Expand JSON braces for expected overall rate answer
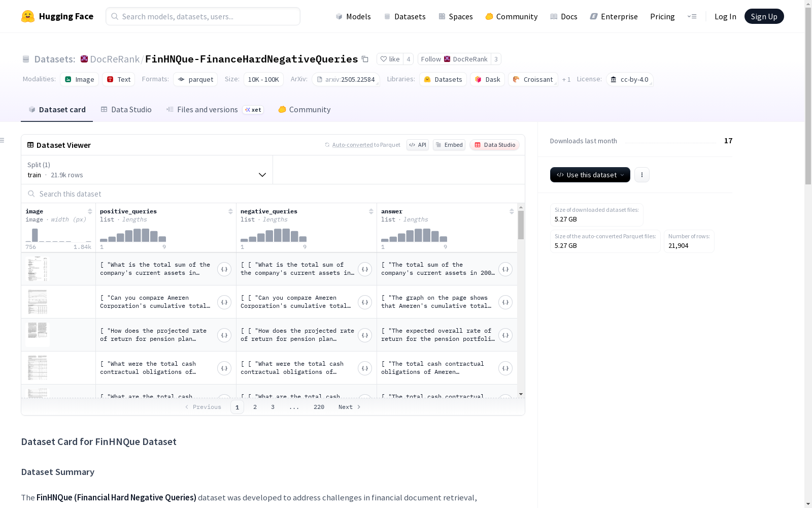Screen dimensions: 812x508 pos(505,335)
